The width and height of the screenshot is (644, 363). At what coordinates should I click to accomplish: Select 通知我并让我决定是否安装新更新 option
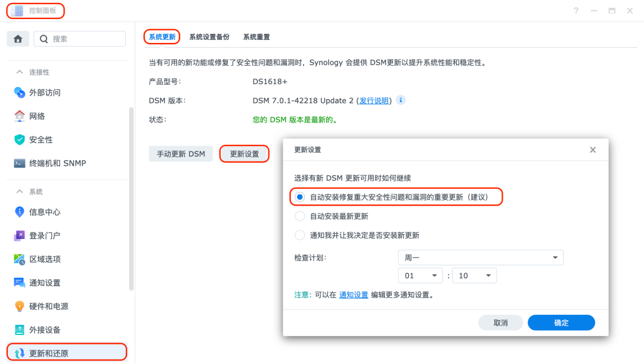click(300, 235)
